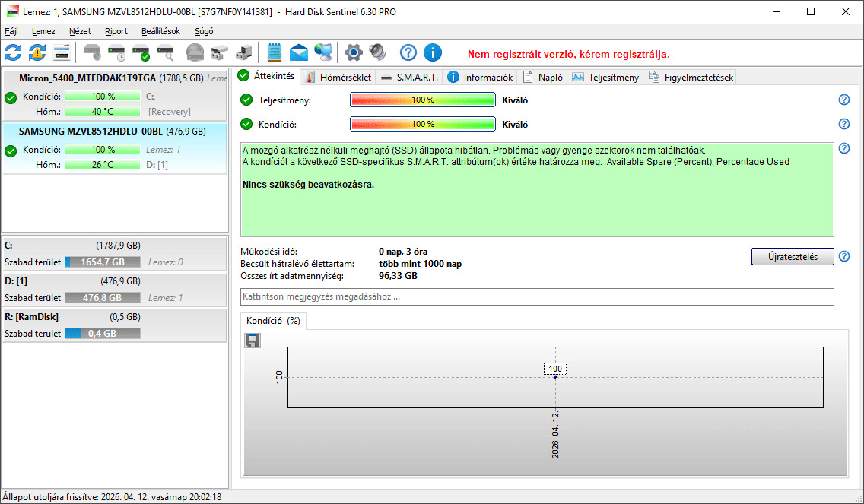Image resolution: width=864 pixels, height=504 pixels.
Task: Click the red unregistered version registration link
Action: coord(569,55)
